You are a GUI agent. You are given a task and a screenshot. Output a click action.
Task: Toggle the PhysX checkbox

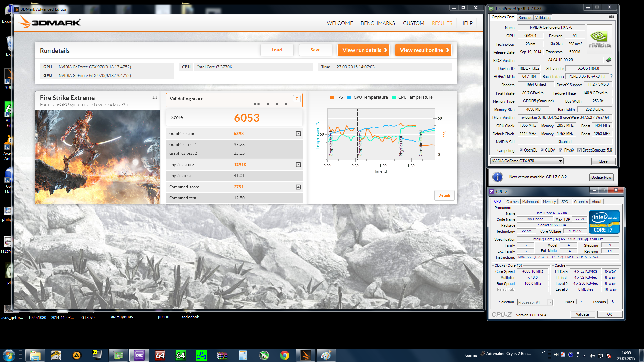click(x=561, y=150)
